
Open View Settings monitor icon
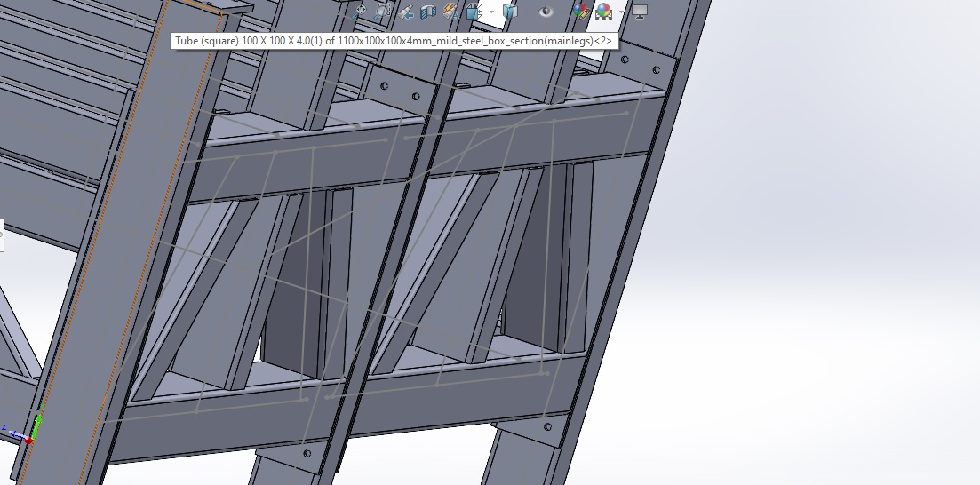[640, 12]
